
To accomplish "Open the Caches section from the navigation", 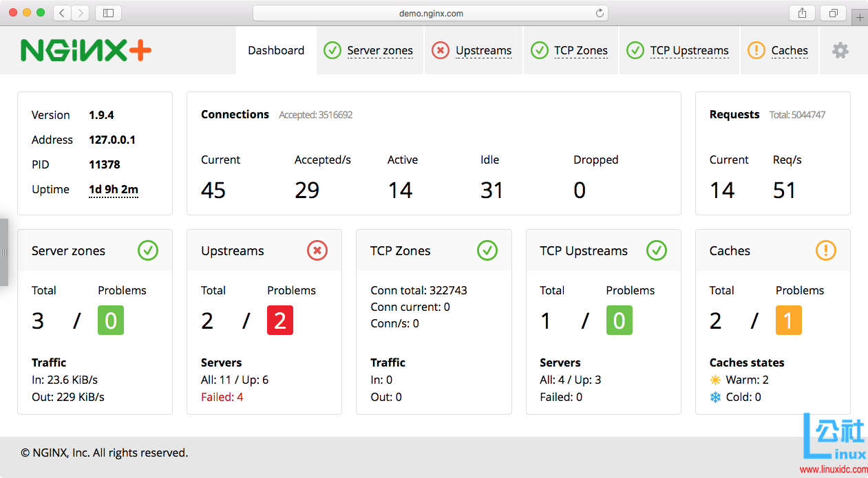I will click(788, 50).
